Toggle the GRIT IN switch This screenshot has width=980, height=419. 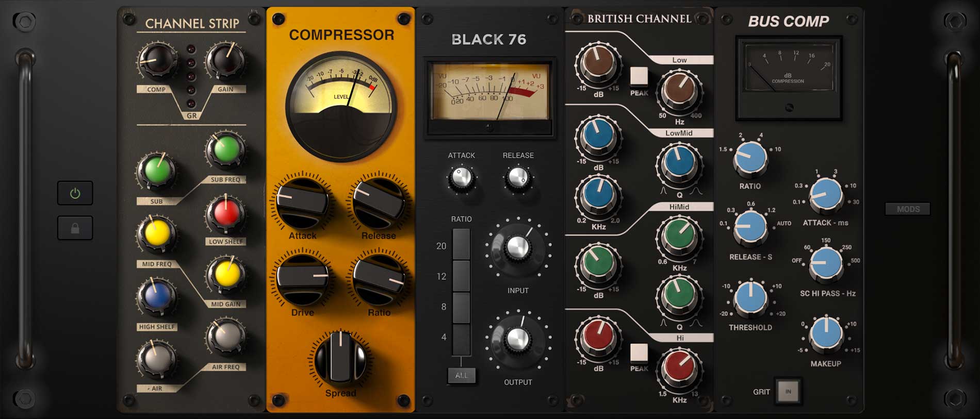click(x=788, y=391)
